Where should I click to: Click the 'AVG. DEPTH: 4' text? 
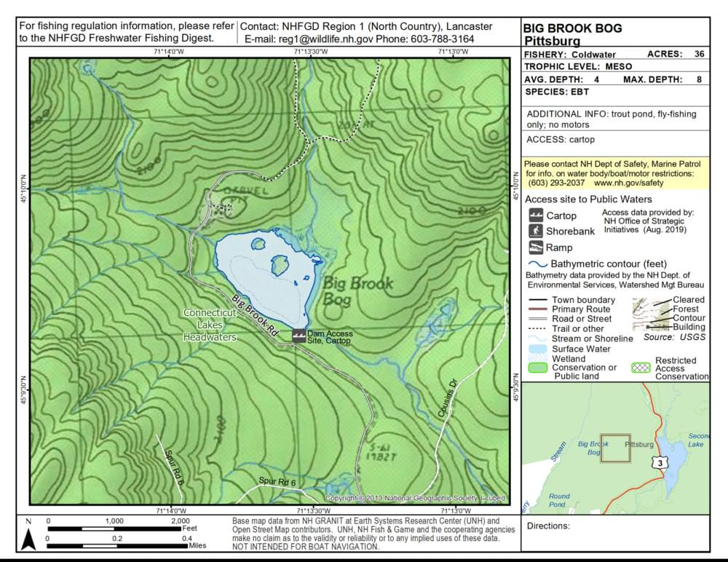pyautogui.click(x=562, y=79)
